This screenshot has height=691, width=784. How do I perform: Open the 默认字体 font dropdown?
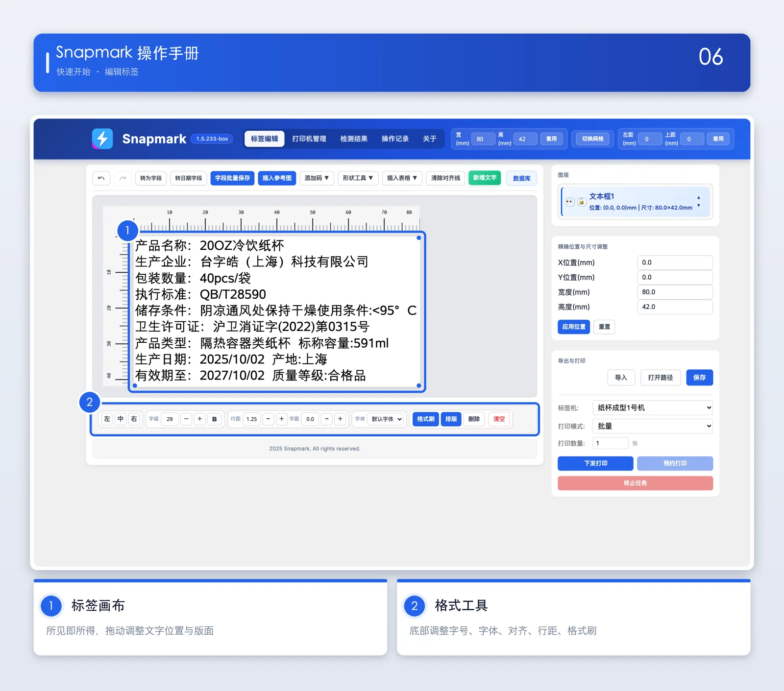[386, 419]
